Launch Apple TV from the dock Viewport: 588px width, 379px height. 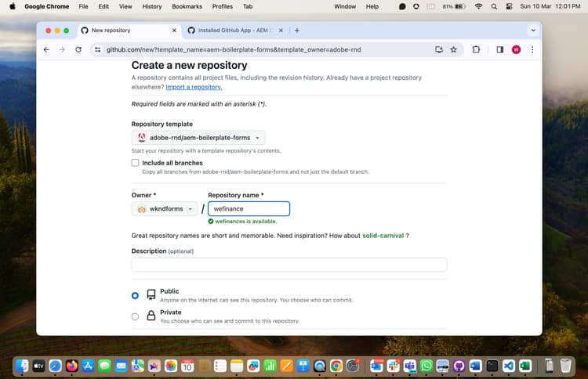[x=38, y=366]
